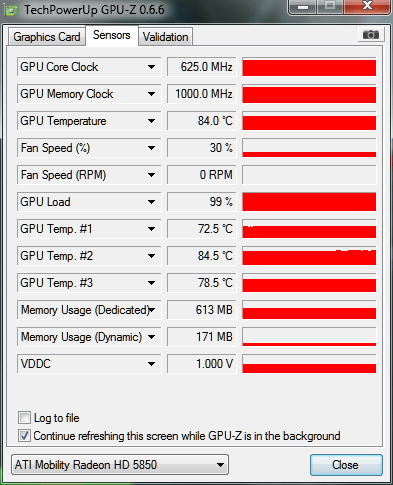Open the Validation tab
Viewport: 393px width, 485px height.
pyautogui.click(x=166, y=36)
